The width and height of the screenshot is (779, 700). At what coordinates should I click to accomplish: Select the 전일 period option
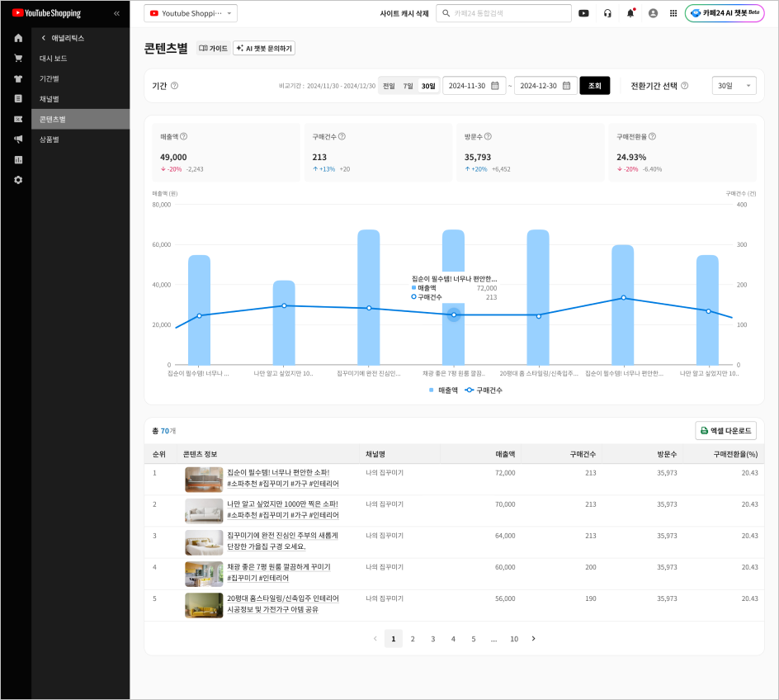click(x=389, y=86)
